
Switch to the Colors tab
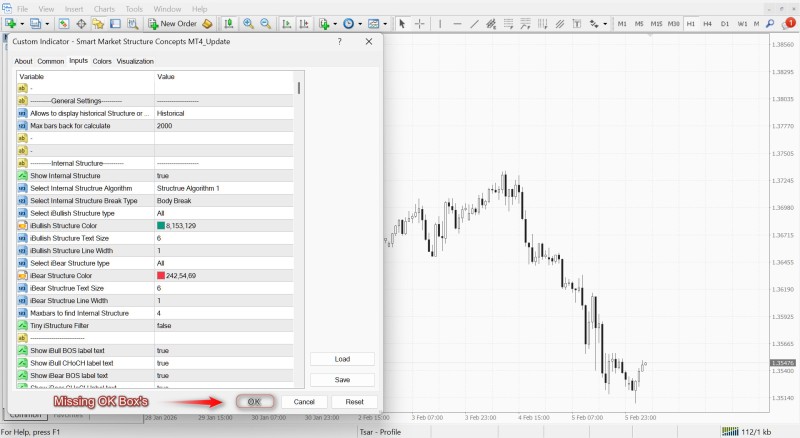[x=102, y=61]
